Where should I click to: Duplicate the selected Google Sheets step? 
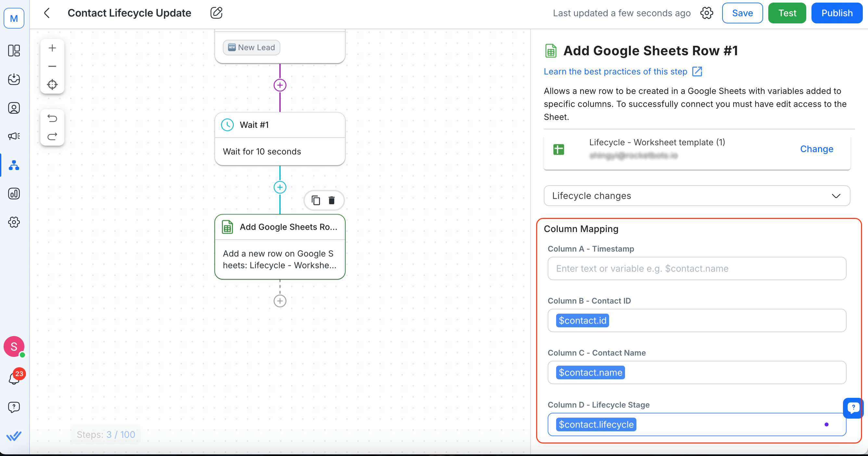(316, 201)
